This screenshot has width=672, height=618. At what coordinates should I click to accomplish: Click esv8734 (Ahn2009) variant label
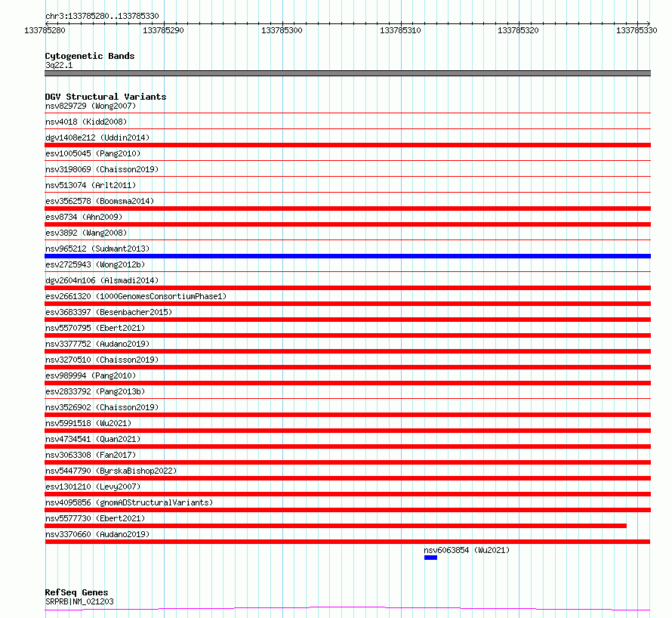tap(84, 217)
